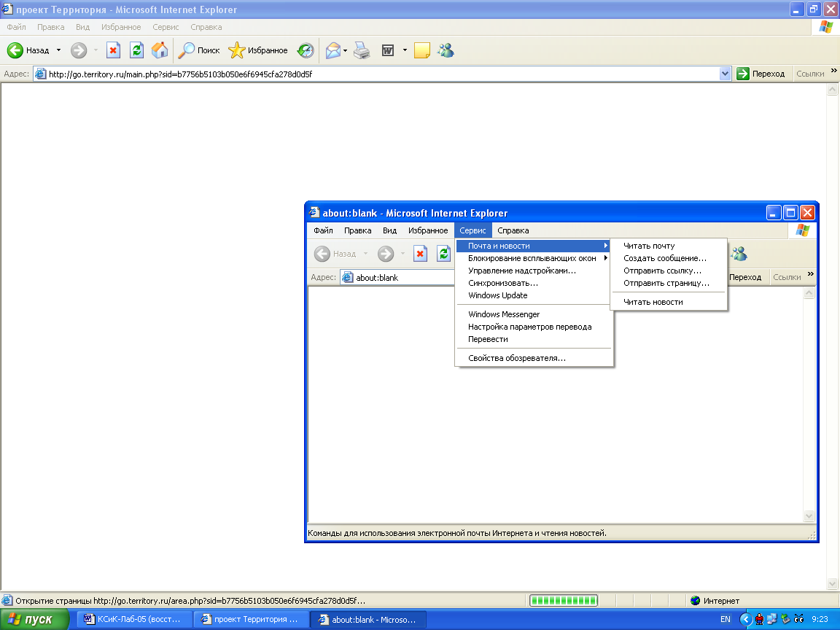Open Forward dropdown arrow in about:blank window
The height and width of the screenshot is (630, 840).
(x=402, y=254)
